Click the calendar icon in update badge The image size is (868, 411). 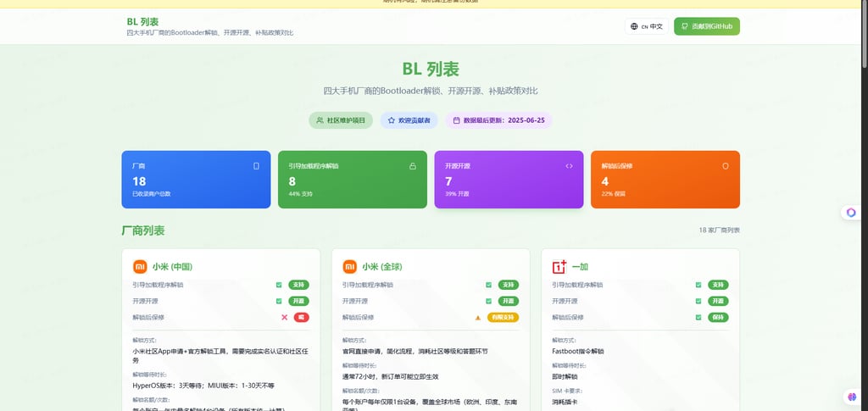[x=456, y=120]
